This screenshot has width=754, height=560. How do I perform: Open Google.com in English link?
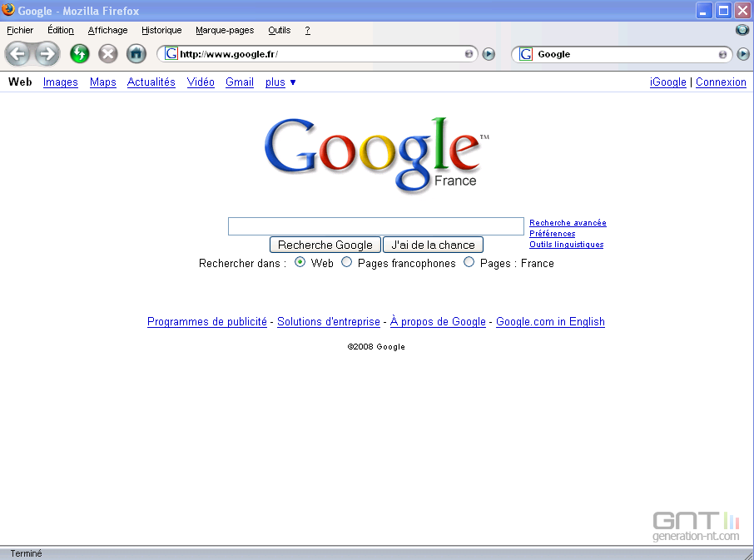tap(550, 321)
